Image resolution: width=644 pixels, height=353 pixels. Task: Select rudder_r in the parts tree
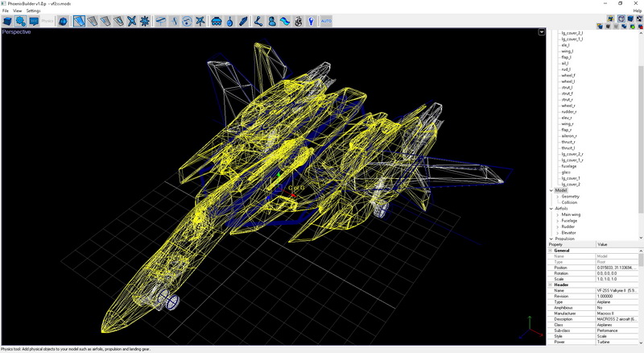568,111
